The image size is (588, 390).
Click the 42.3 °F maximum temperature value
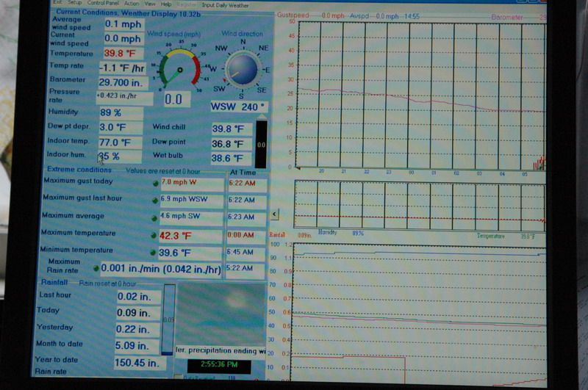click(x=190, y=236)
